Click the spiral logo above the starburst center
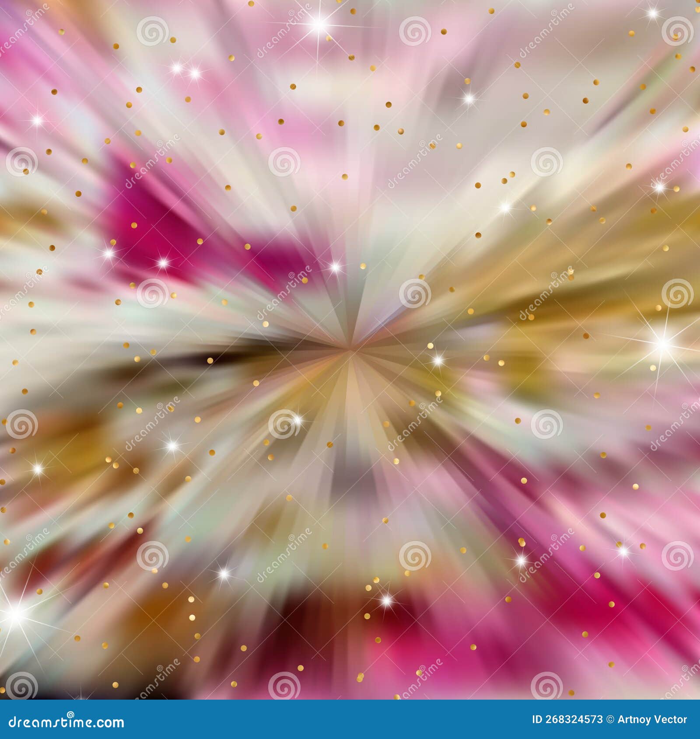The image size is (700, 739). [414, 294]
